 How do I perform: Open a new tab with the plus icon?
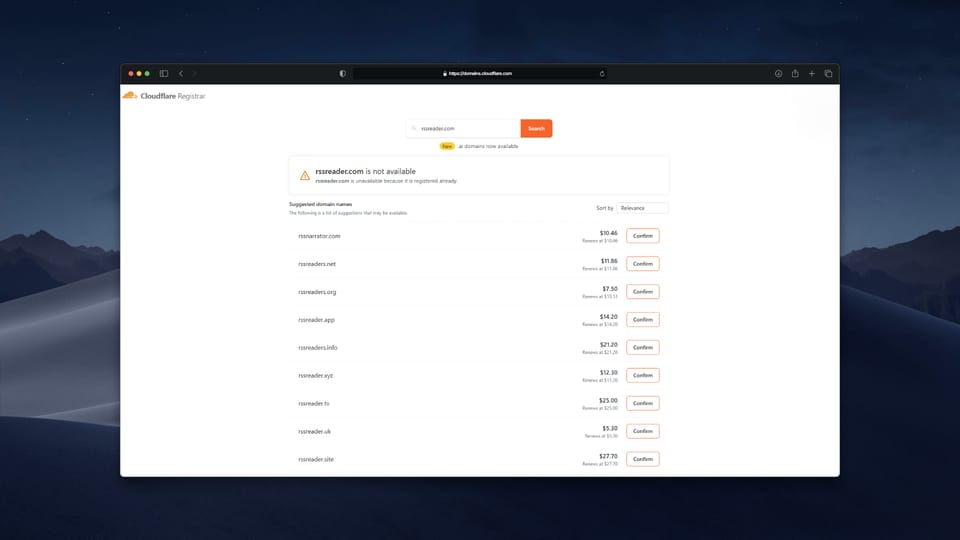(812, 73)
